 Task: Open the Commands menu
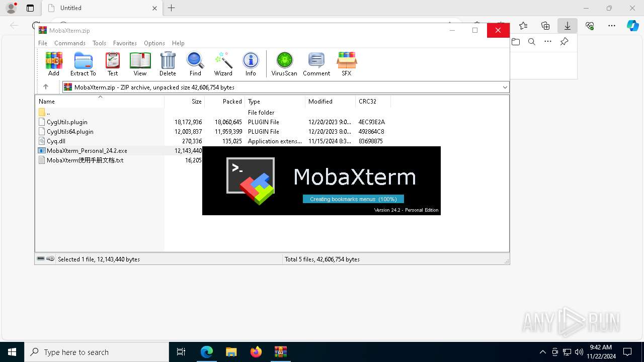point(70,43)
